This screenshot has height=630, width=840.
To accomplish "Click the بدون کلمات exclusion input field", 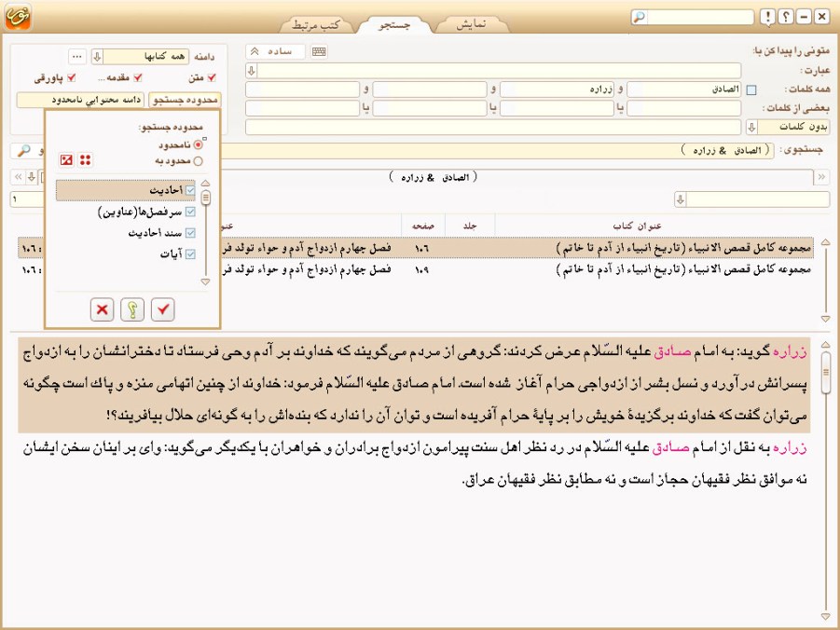I will pyautogui.click(x=493, y=127).
